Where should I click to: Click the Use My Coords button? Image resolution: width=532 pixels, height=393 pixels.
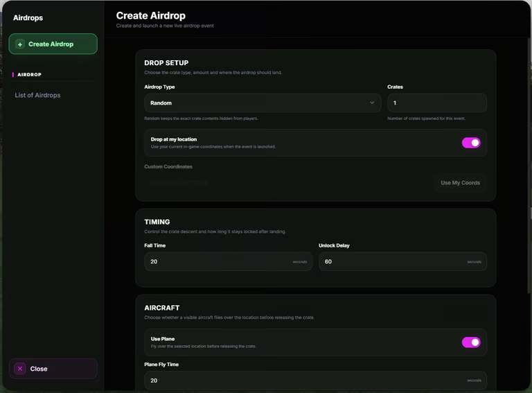pos(460,182)
